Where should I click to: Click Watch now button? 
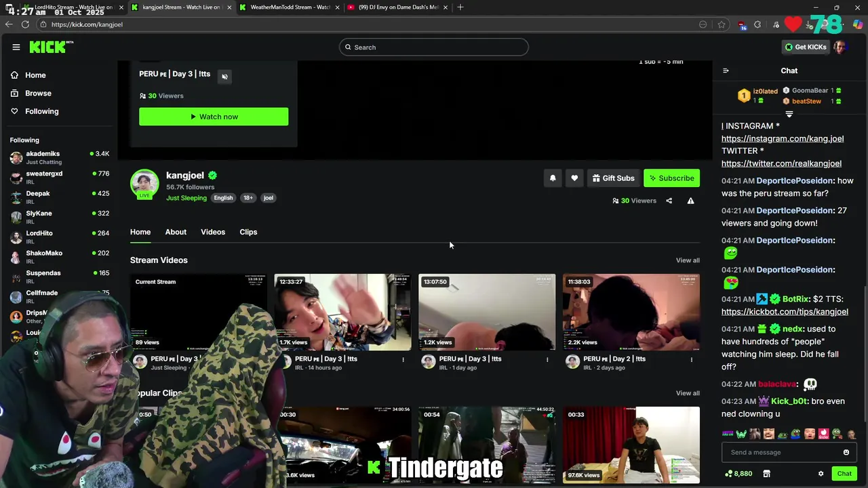[x=214, y=117]
